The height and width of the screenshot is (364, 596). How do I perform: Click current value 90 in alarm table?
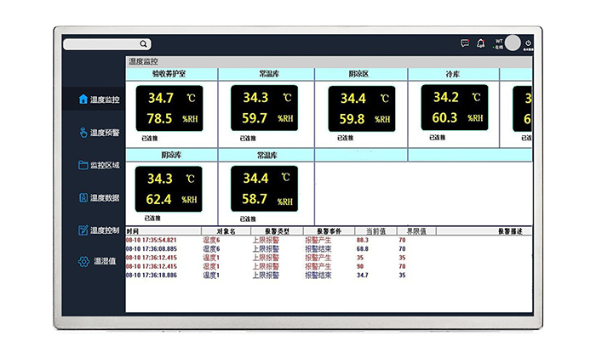(360, 266)
